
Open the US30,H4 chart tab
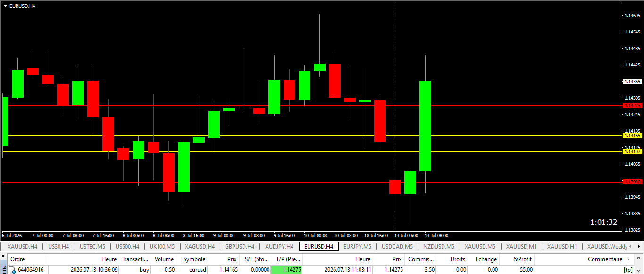click(59, 246)
